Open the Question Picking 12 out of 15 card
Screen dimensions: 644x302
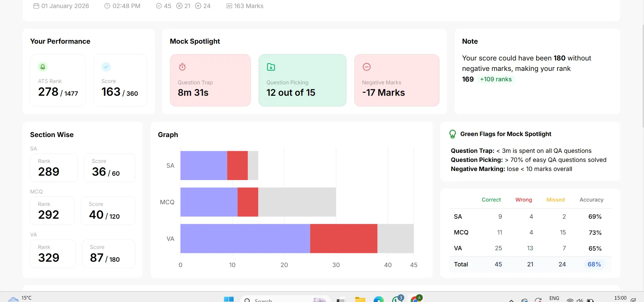point(302,80)
